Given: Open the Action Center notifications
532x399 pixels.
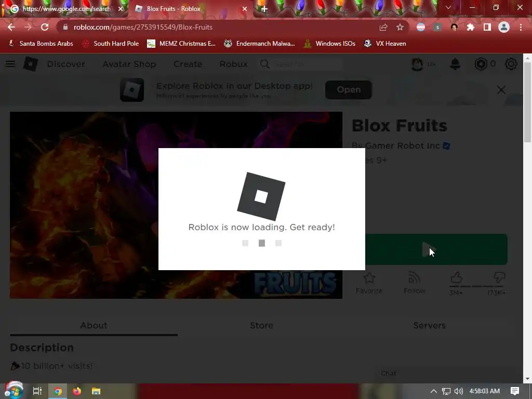Looking at the screenshot, I should [515, 391].
